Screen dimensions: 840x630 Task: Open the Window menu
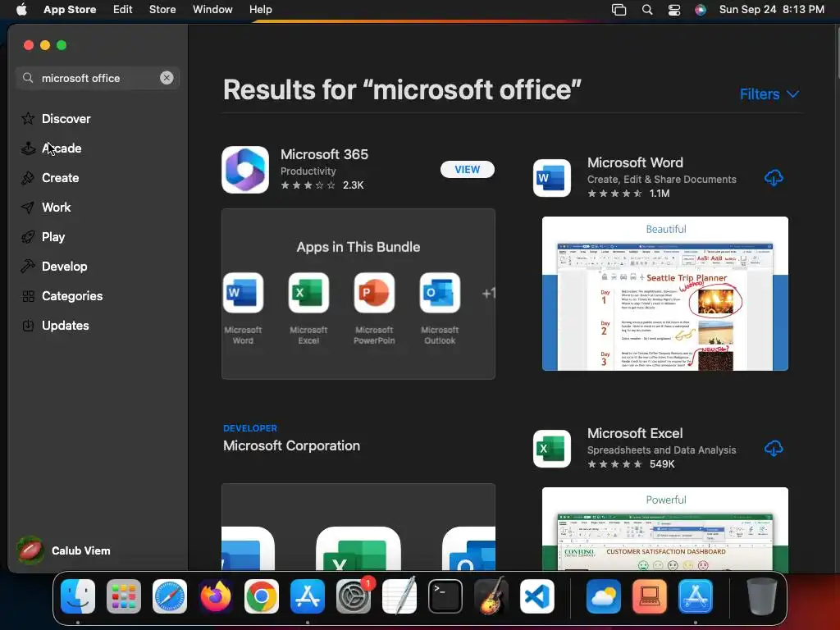[212, 10]
